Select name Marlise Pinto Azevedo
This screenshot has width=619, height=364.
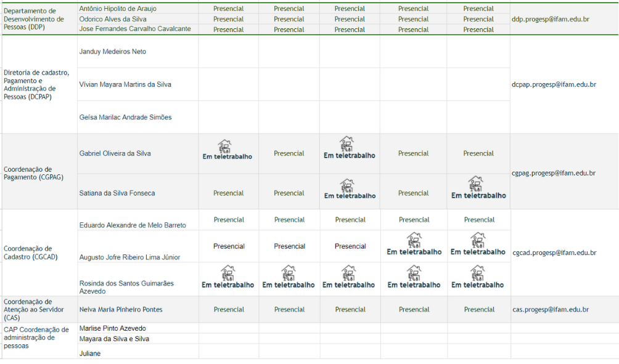coord(112,328)
